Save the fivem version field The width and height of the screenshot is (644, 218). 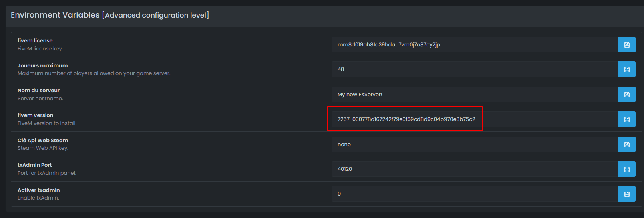[626, 119]
